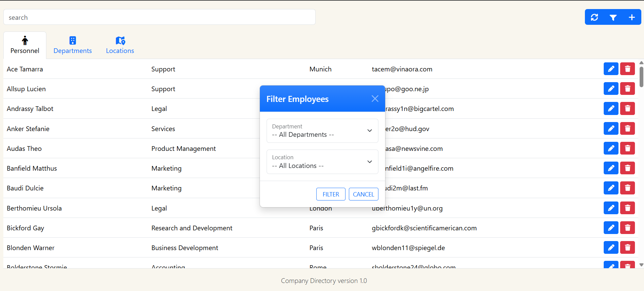The height and width of the screenshot is (291, 644).
Task: Select the Personnel tab
Action: click(x=25, y=45)
